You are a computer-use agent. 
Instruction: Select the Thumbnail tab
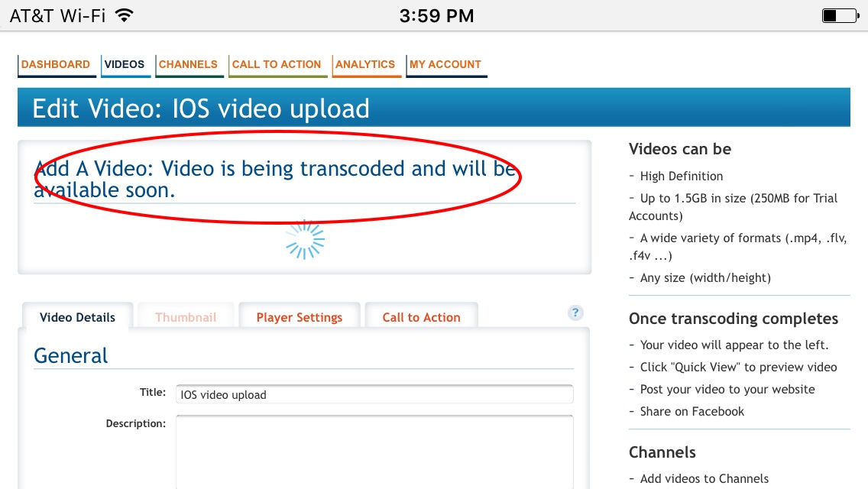point(186,317)
